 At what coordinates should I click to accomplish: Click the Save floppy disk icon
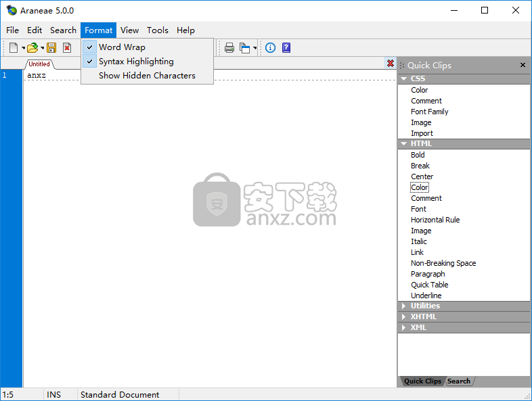tap(51, 48)
